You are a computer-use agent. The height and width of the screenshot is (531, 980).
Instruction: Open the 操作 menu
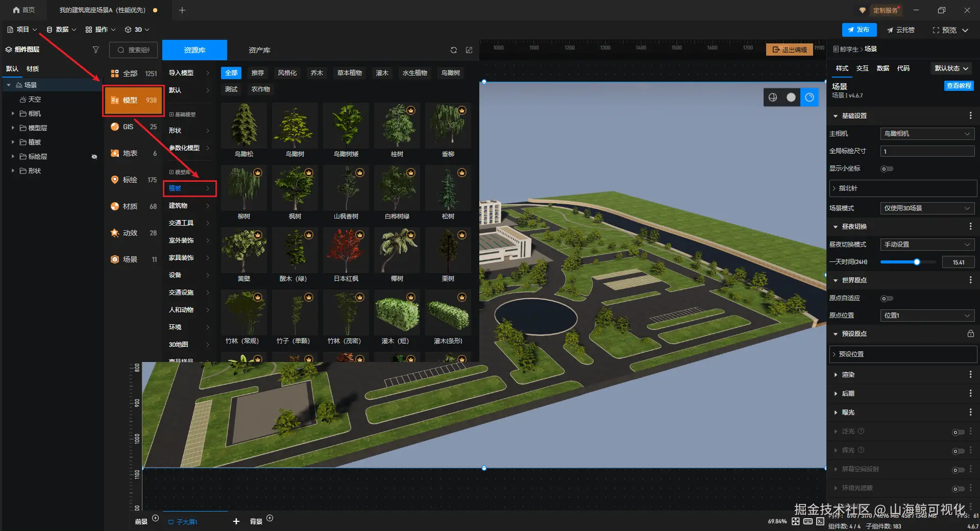[101, 30]
